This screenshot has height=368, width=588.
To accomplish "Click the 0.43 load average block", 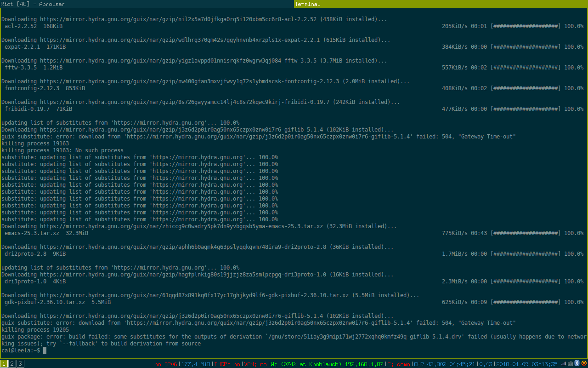I will 486,364.
